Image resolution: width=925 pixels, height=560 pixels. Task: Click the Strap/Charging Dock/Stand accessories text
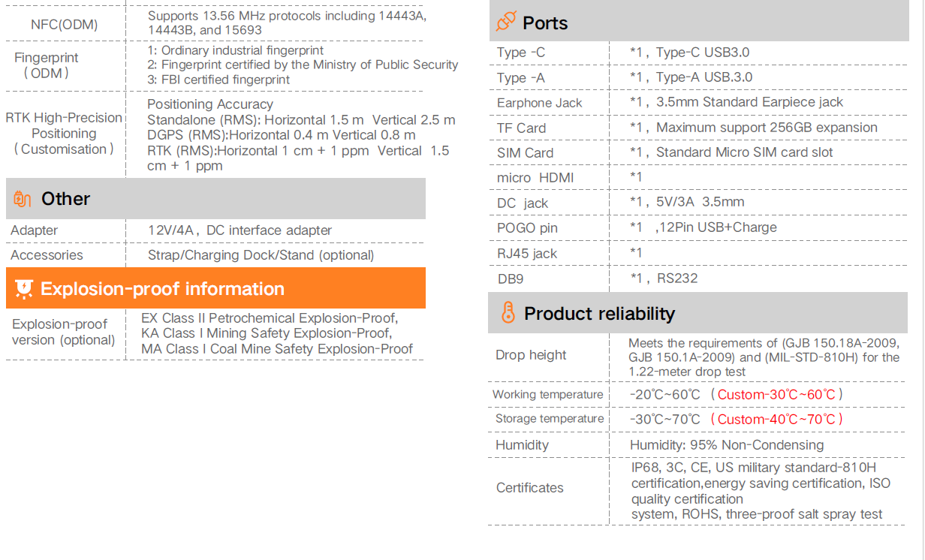point(261,255)
